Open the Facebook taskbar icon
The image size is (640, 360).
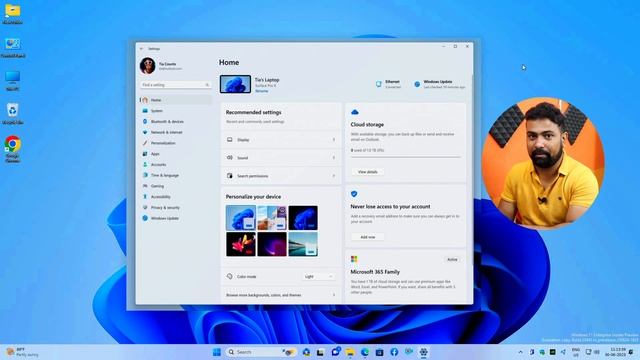[x=394, y=352]
